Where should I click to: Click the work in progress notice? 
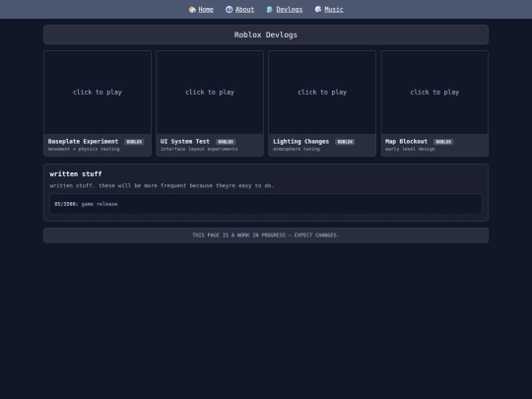click(x=266, y=235)
